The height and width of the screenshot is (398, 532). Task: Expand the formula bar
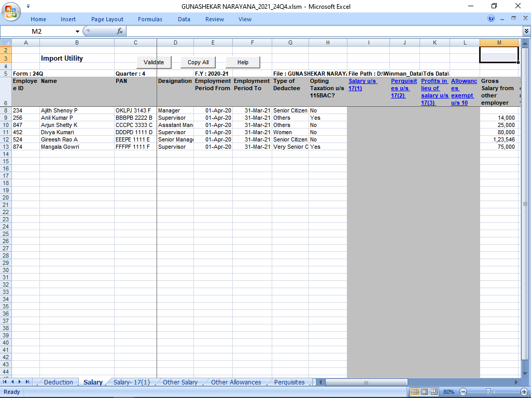click(526, 31)
